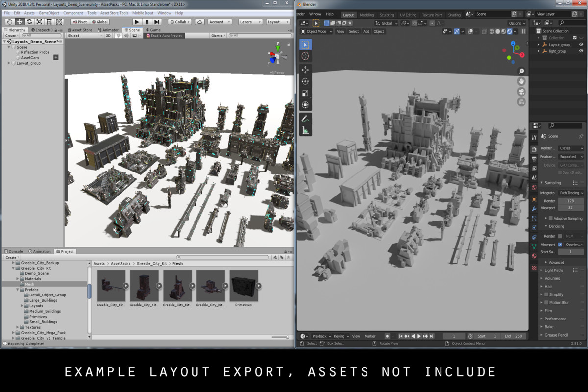Open the Shaded draw mode dropdown in Unity
Viewport: 588px width, 392px height.
pos(84,35)
